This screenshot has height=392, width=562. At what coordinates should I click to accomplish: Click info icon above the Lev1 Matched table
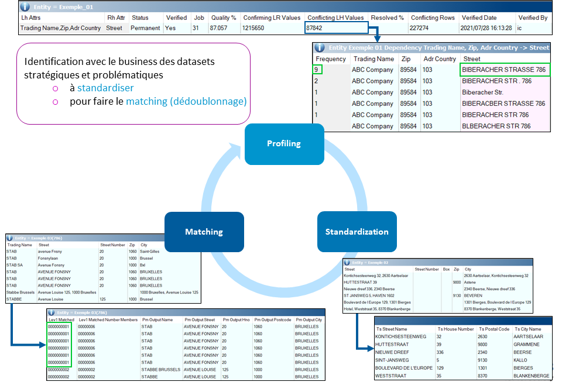tap(52, 313)
